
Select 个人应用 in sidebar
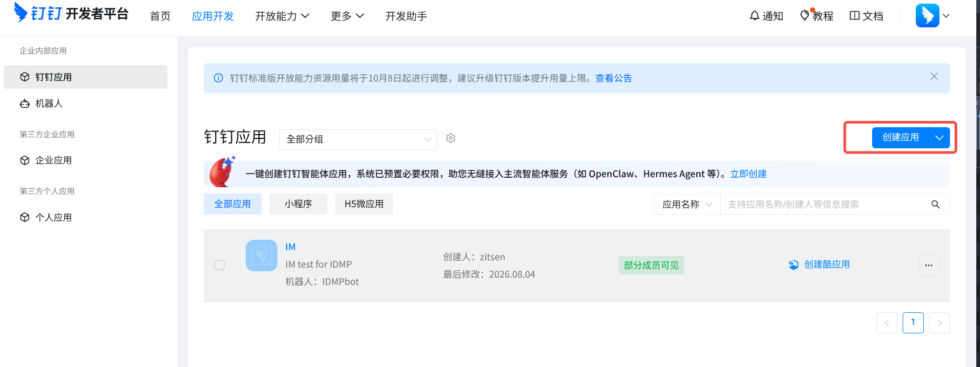[x=85, y=217]
